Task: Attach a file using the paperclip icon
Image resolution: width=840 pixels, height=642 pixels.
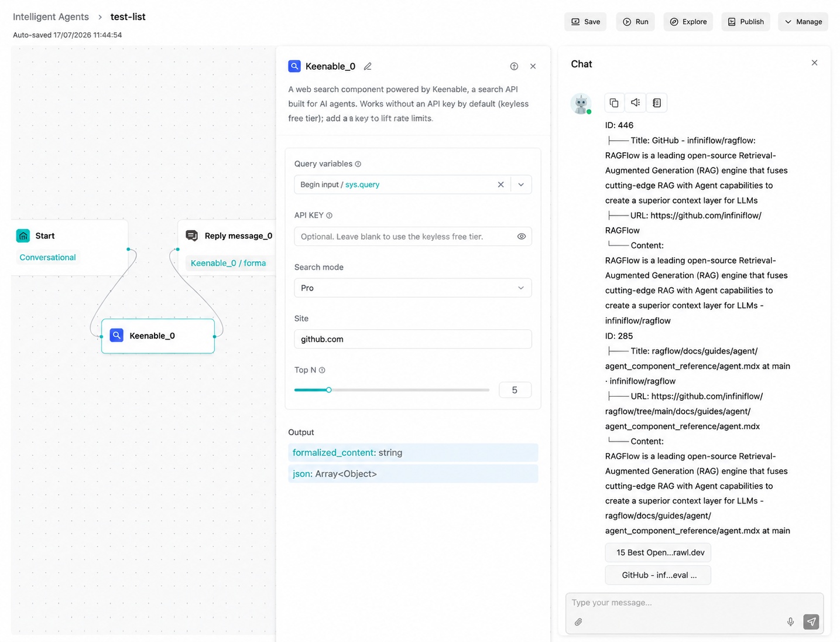Action: 578,621
